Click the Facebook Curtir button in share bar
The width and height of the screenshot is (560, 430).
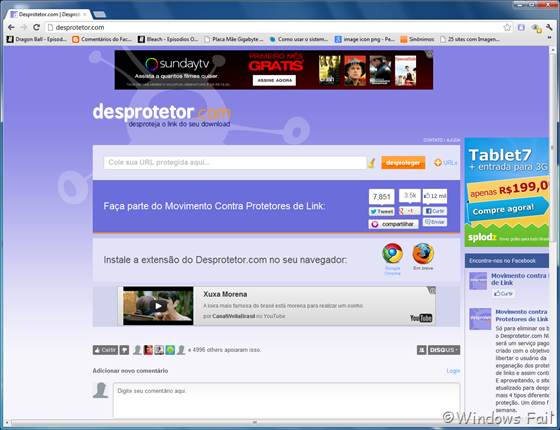pyautogui.click(x=435, y=211)
